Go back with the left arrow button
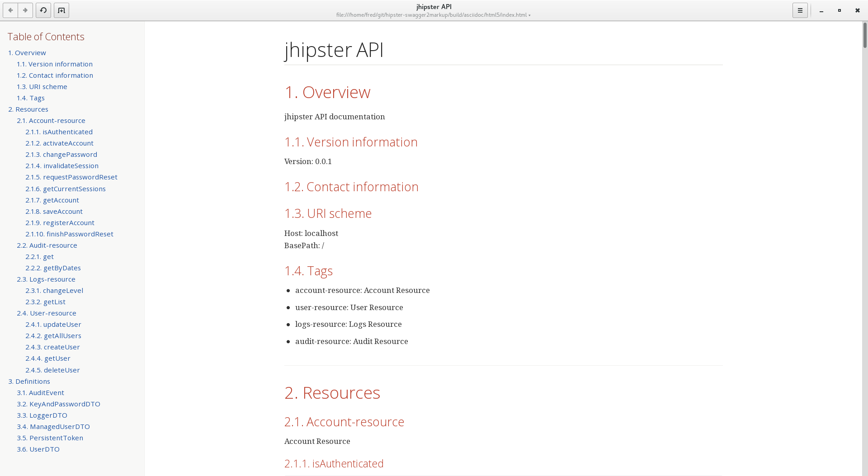868x476 pixels. (10, 10)
